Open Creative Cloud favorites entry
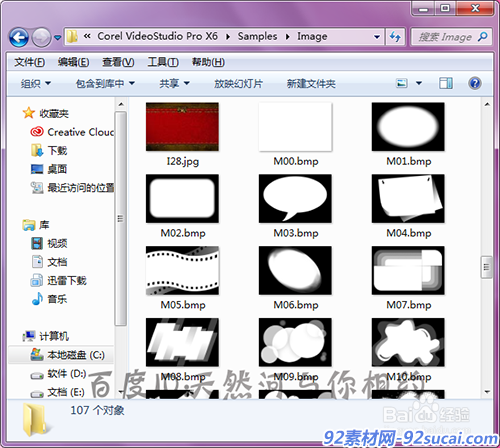Screen dimensions: 500x448 pyautogui.click(x=72, y=132)
